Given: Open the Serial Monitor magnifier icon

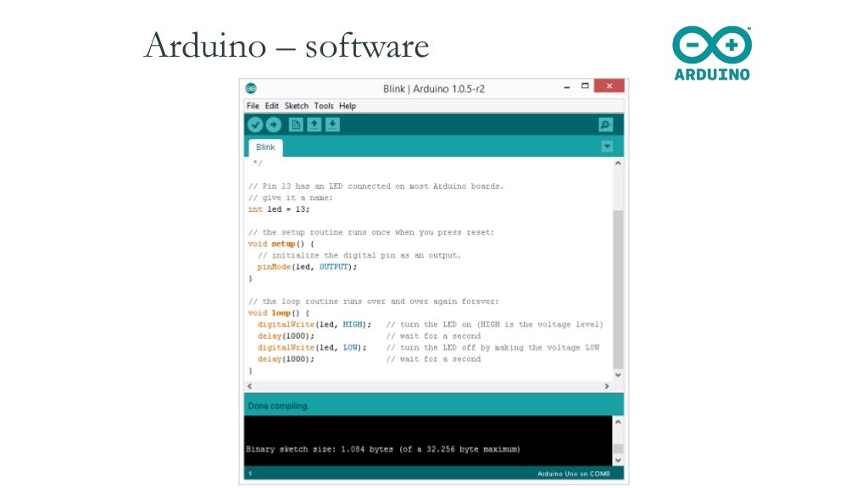Looking at the screenshot, I should pyautogui.click(x=605, y=125).
